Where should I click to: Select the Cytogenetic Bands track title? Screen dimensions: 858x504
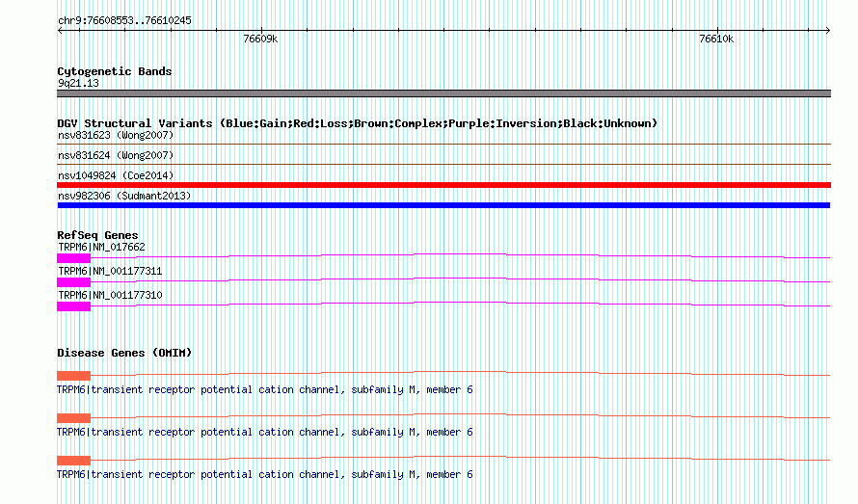click(115, 71)
